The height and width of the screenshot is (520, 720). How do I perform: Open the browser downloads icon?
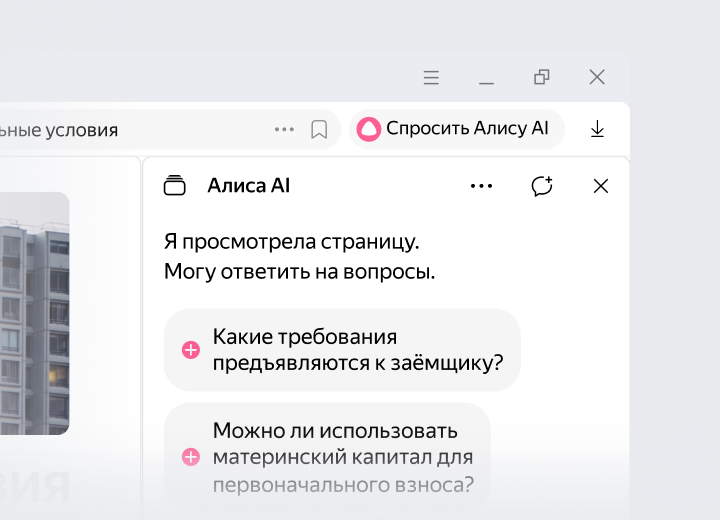(x=597, y=129)
